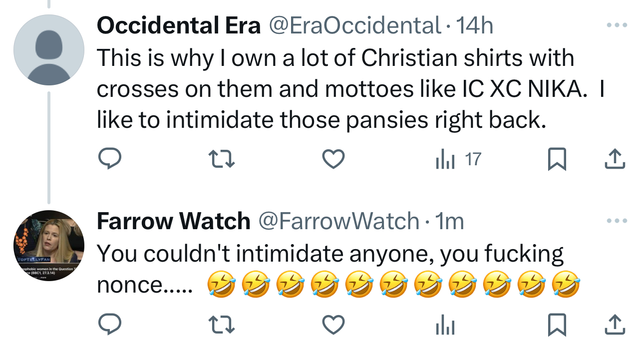Reply to the Occidental Era tweet

109,159
